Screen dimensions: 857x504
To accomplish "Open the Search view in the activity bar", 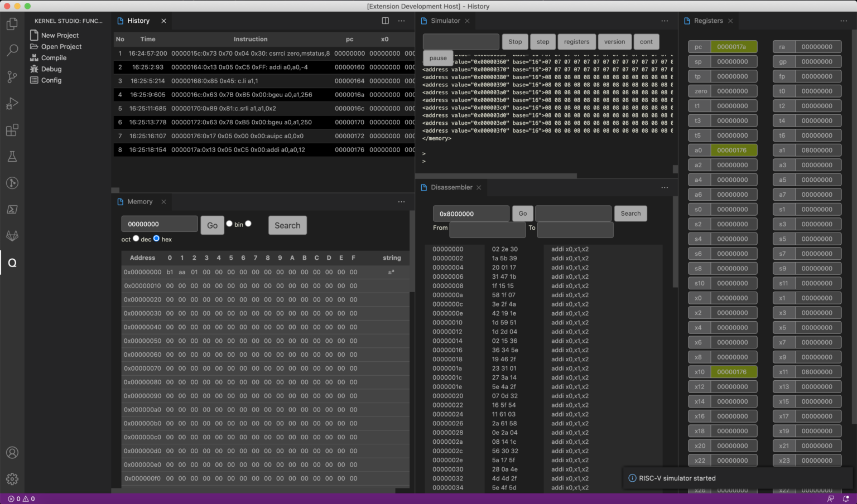I will tap(12, 50).
